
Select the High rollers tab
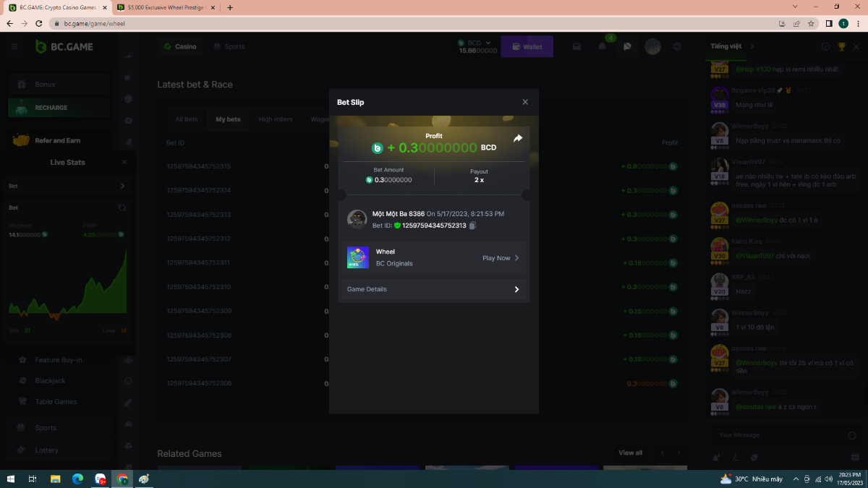point(276,119)
